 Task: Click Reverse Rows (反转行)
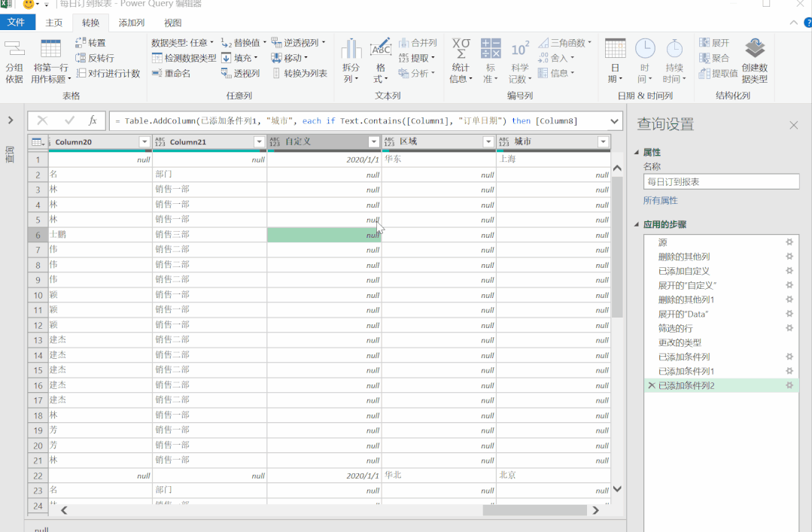pos(94,58)
